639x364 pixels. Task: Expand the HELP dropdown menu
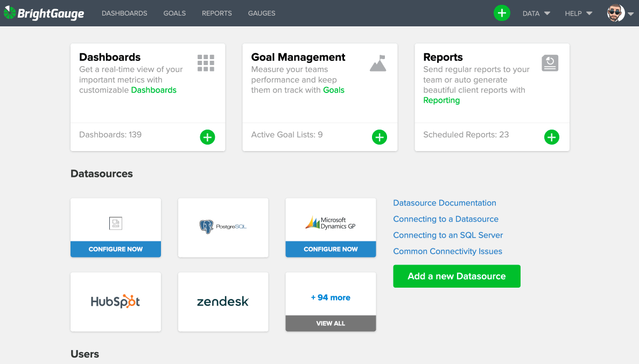coord(578,13)
